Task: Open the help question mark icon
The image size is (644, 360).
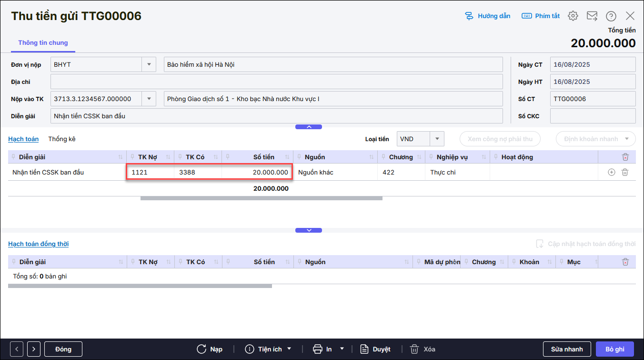Action: pyautogui.click(x=611, y=16)
